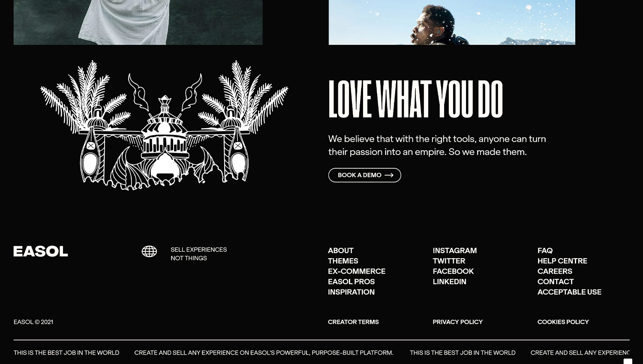Go to Themes in footer
The height and width of the screenshot is (364, 643).
[x=343, y=261]
